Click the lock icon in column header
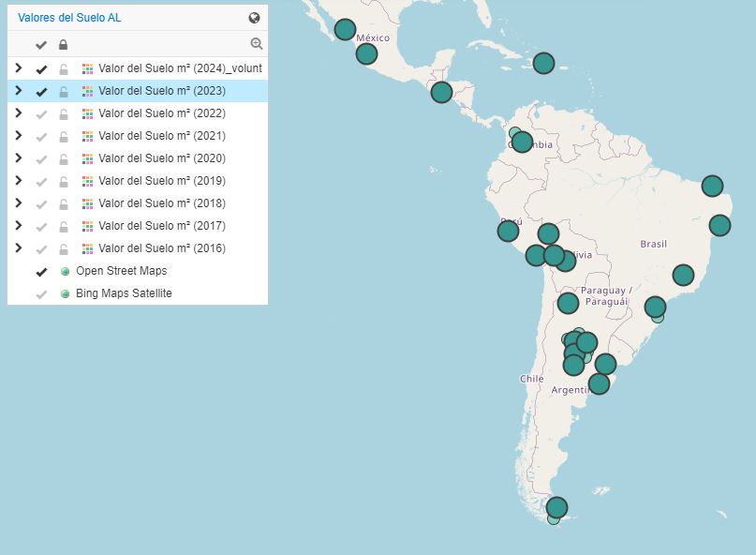Screen dimensions: 756x555 pos(64,45)
